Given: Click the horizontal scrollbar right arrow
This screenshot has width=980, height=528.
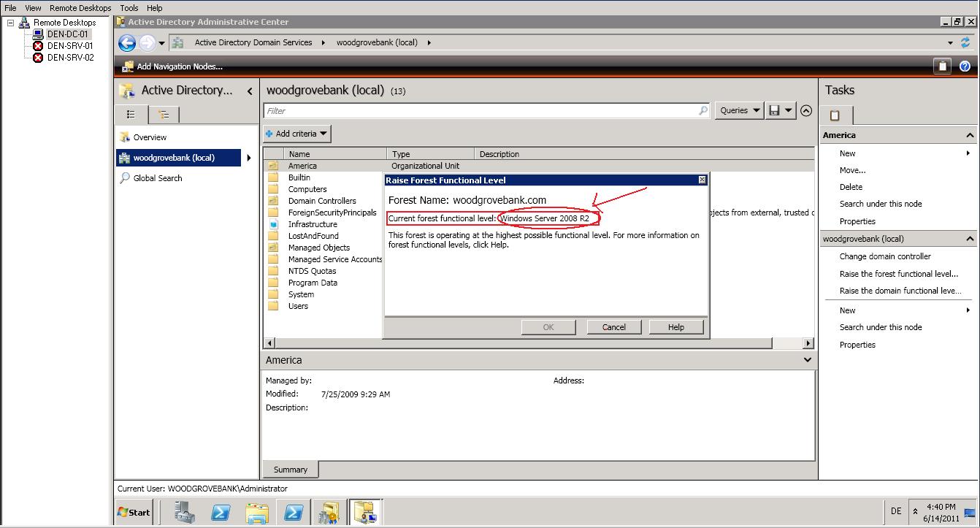Looking at the screenshot, I should (808, 343).
